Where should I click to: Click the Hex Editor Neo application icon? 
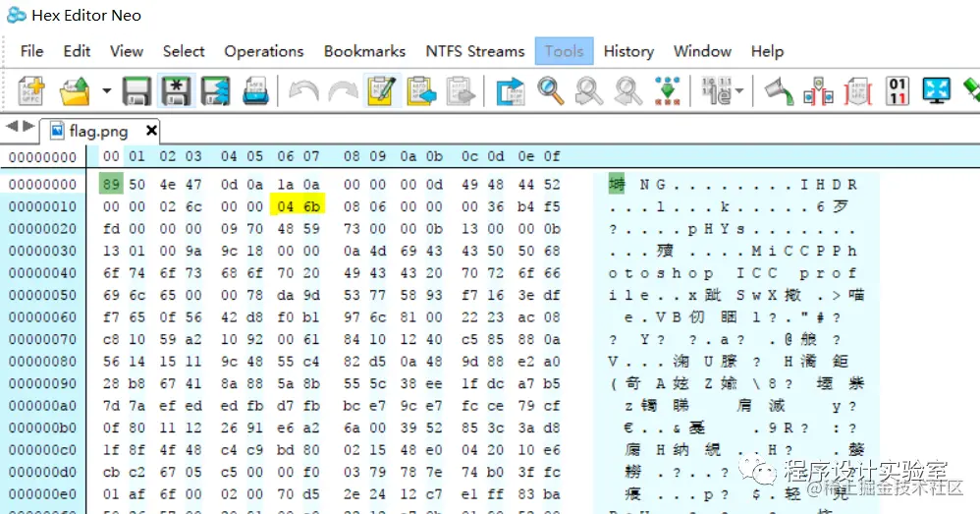pyautogui.click(x=17, y=15)
